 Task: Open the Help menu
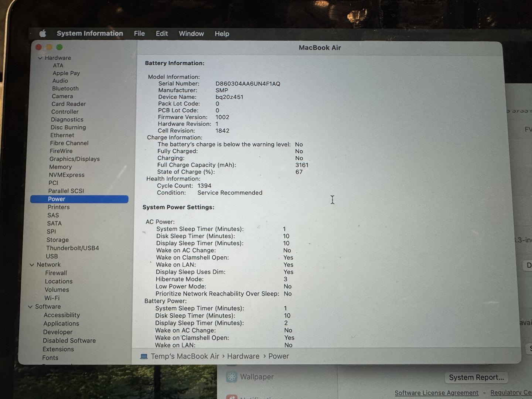(222, 34)
